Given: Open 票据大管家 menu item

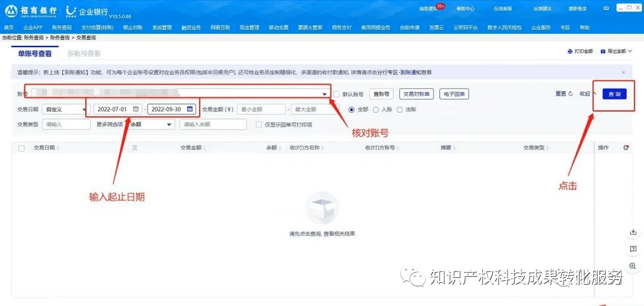Looking at the screenshot, I should pos(310,27).
